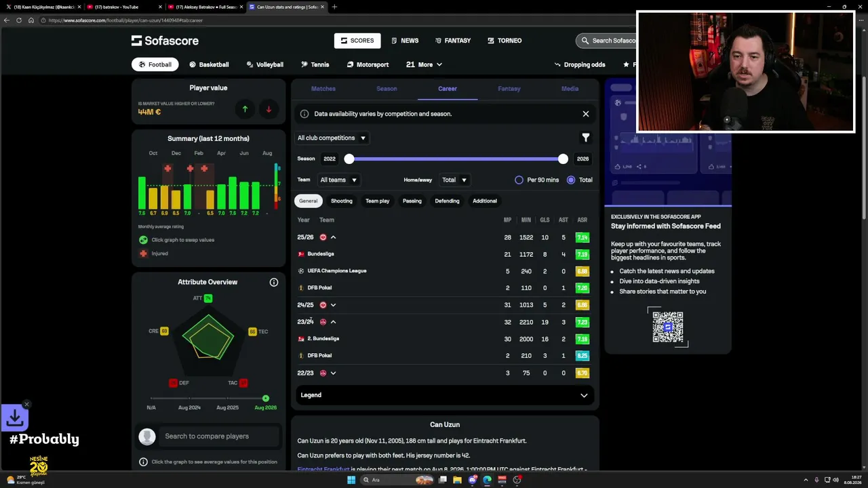Click the Aug 2026 timeline marker under attribute chart
The image size is (868, 488).
tap(266, 399)
